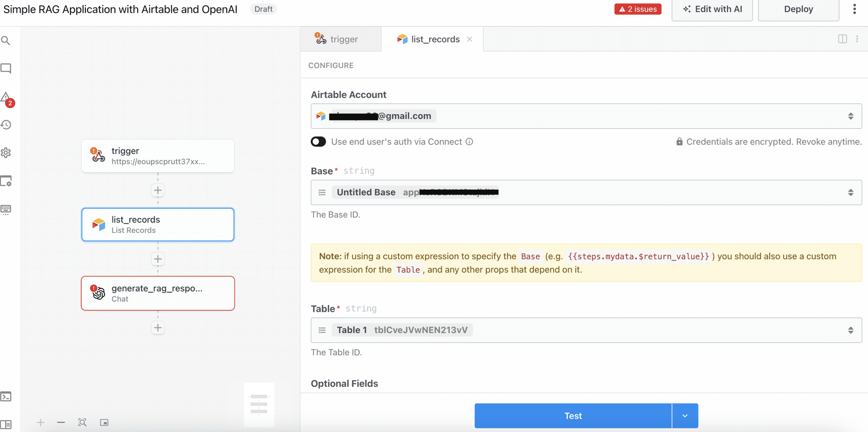The image size is (868, 432).
Task: Enable end user's auth via Connect
Action: point(317,142)
